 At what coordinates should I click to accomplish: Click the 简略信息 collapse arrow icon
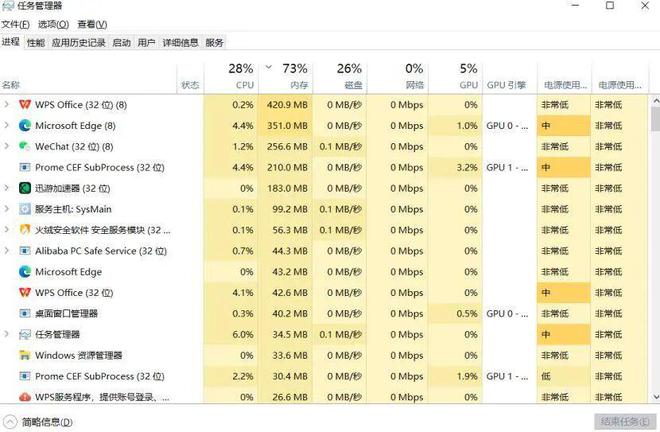point(10,422)
